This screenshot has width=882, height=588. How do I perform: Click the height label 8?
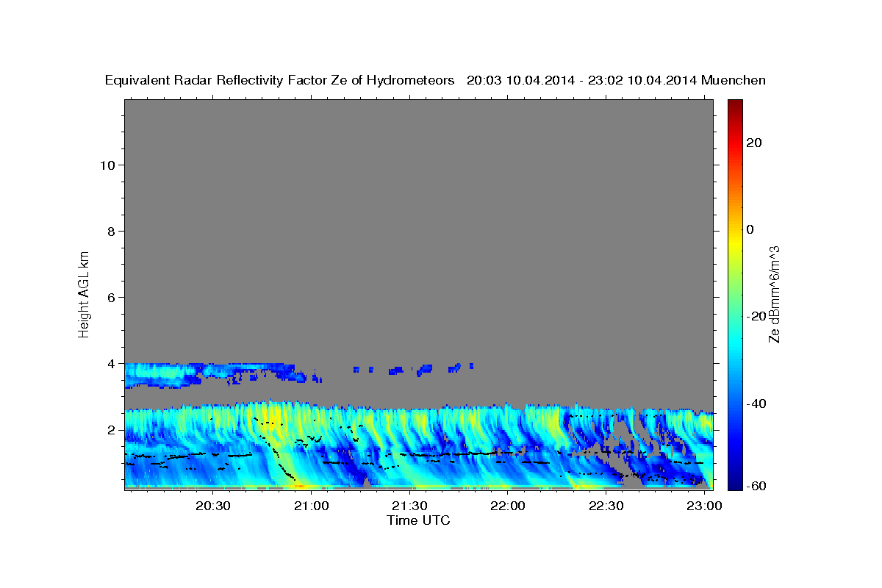(110, 231)
